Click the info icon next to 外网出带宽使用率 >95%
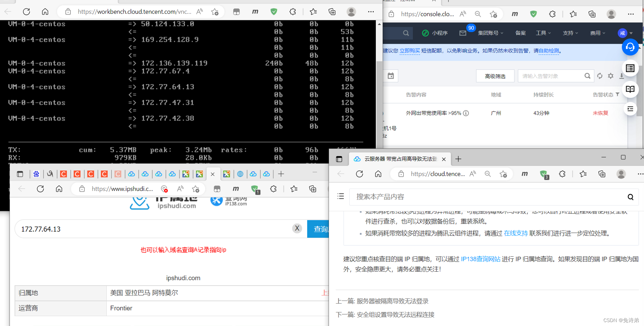The image size is (644, 326). (466, 113)
